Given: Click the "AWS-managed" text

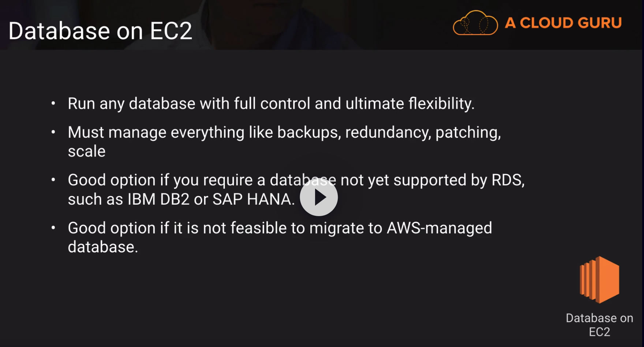Looking at the screenshot, I should point(439,228).
